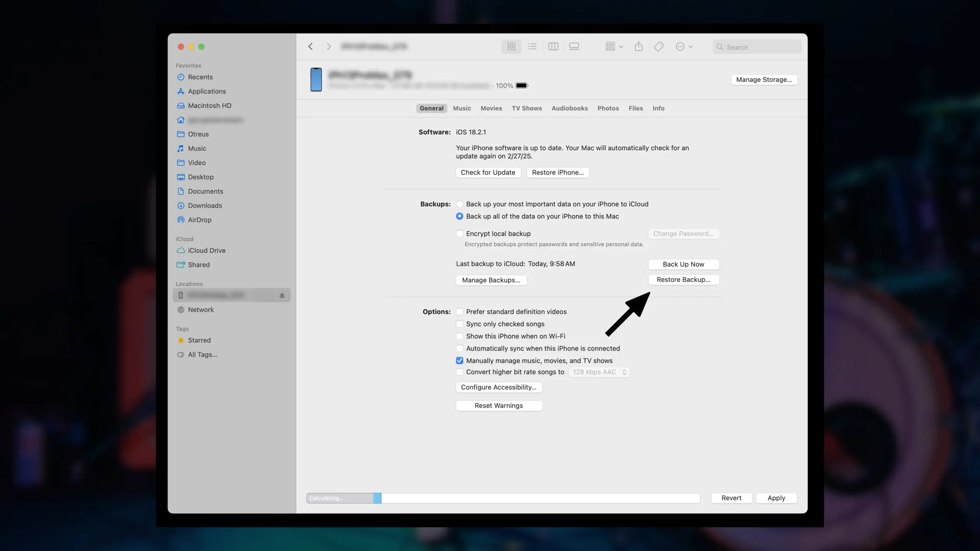
Task: Click the Share toolbar icon
Action: (639, 47)
